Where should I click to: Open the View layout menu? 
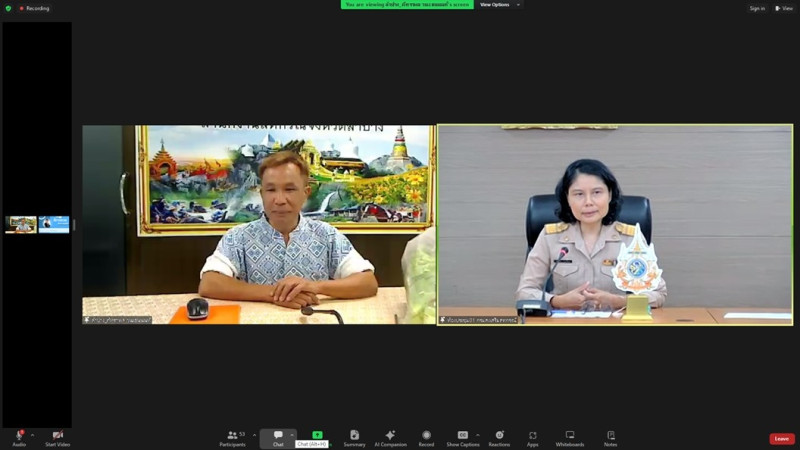click(783, 8)
